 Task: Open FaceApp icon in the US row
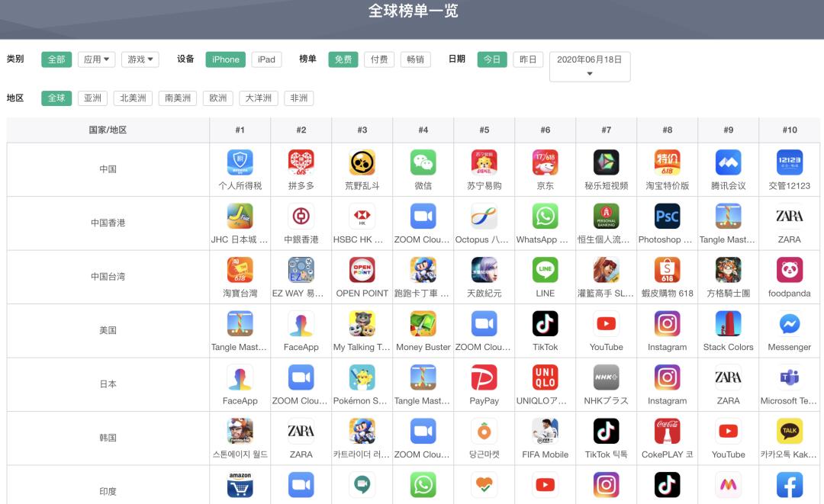click(301, 323)
